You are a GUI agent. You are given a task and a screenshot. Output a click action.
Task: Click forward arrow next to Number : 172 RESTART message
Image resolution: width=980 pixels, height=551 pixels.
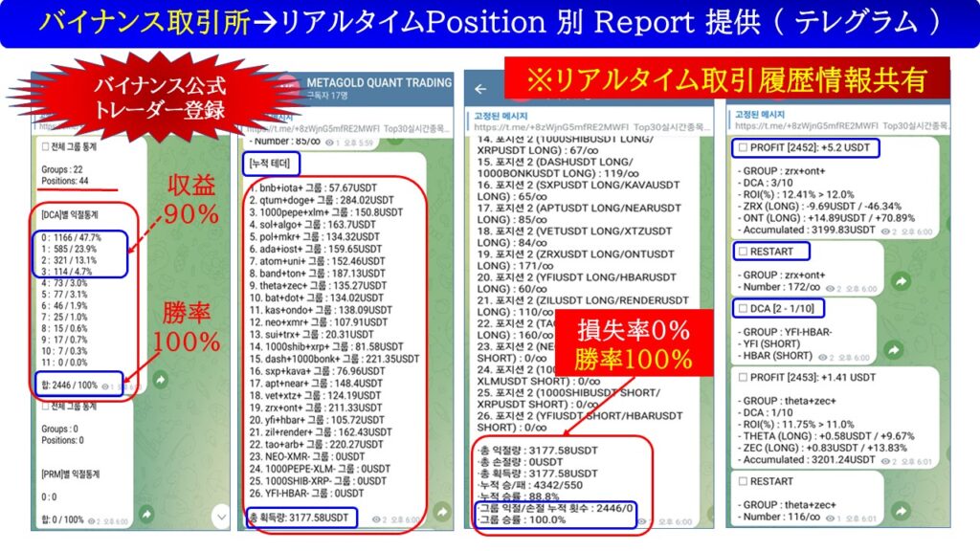pyautogui.click(x=900, y=281)
